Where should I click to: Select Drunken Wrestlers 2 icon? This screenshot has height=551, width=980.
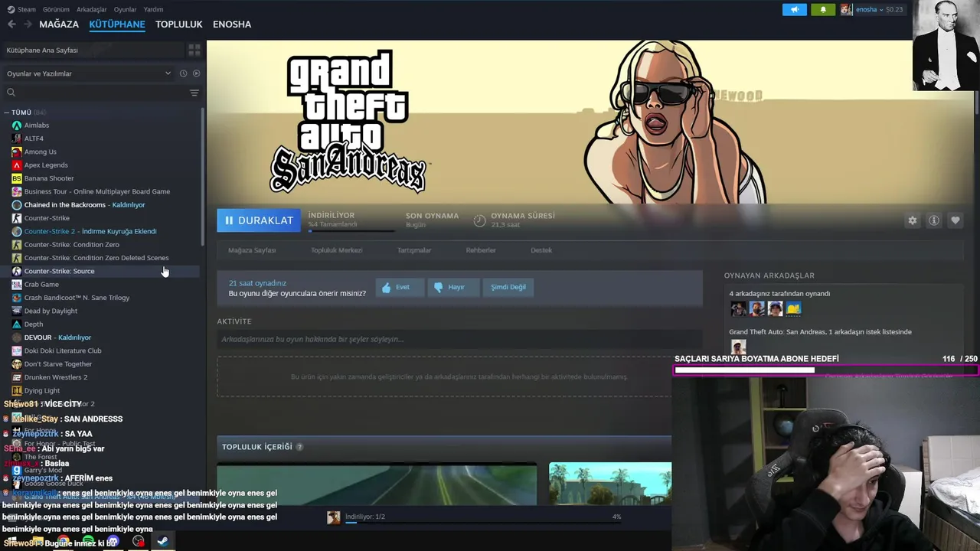(x=17, y=377)
